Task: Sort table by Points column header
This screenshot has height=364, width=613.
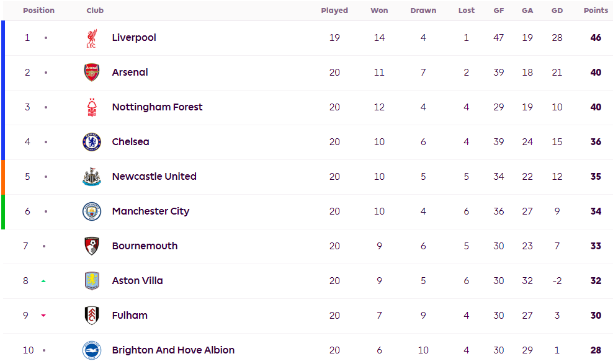Action: pos(596,11)
